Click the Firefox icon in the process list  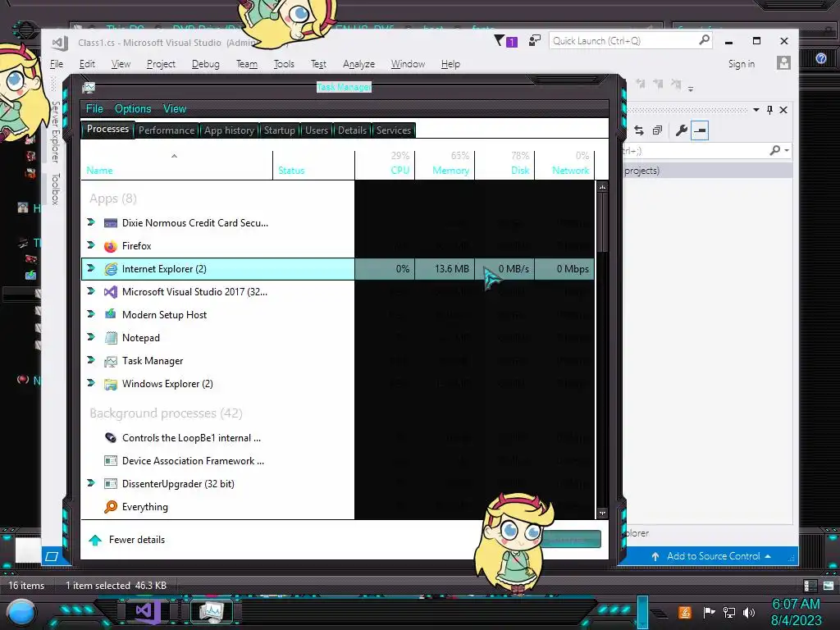[x=111, y=246]
